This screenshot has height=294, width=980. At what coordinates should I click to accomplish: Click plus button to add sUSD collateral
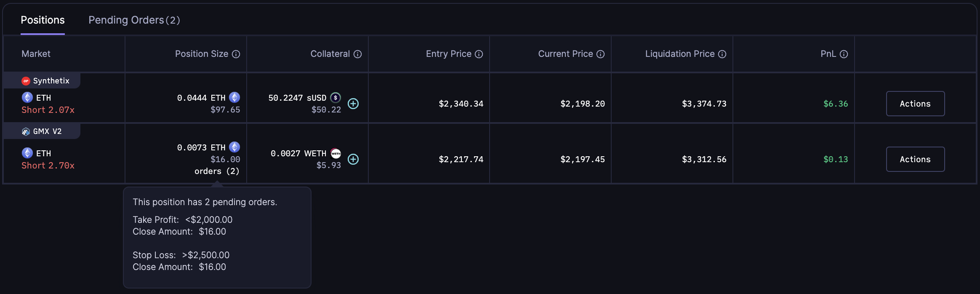(353, 104)
